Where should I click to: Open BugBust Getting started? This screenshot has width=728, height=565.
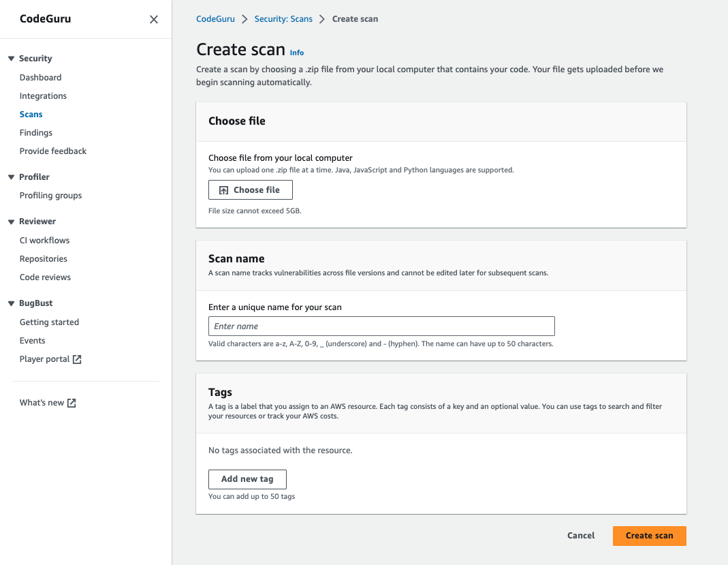pos(49,322)
